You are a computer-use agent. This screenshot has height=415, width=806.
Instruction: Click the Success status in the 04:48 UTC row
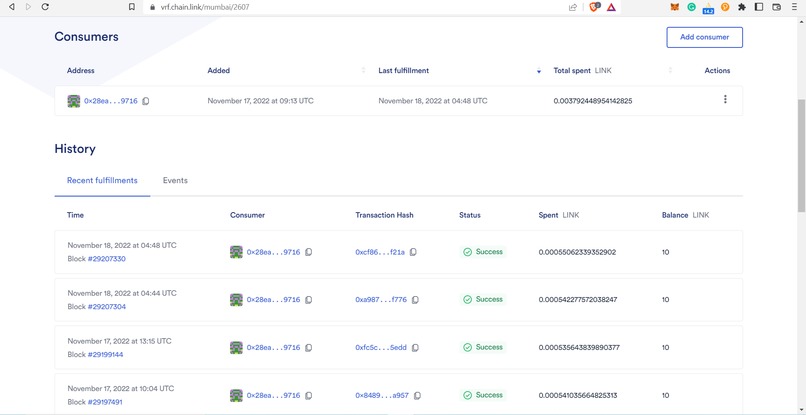[483, 252]
